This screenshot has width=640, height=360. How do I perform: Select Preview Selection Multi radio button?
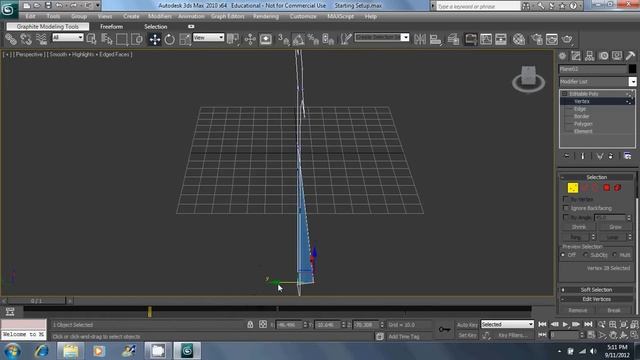(x=615, y=255)
